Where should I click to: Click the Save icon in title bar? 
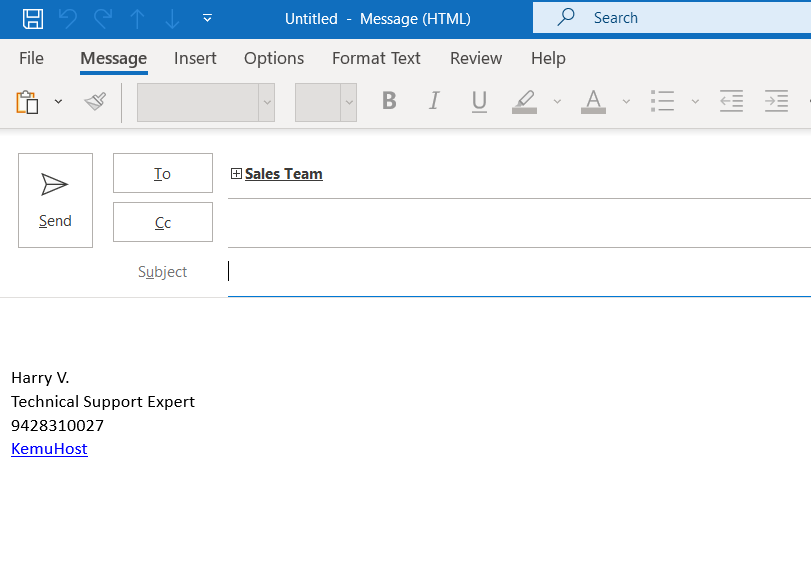[33, 19]
